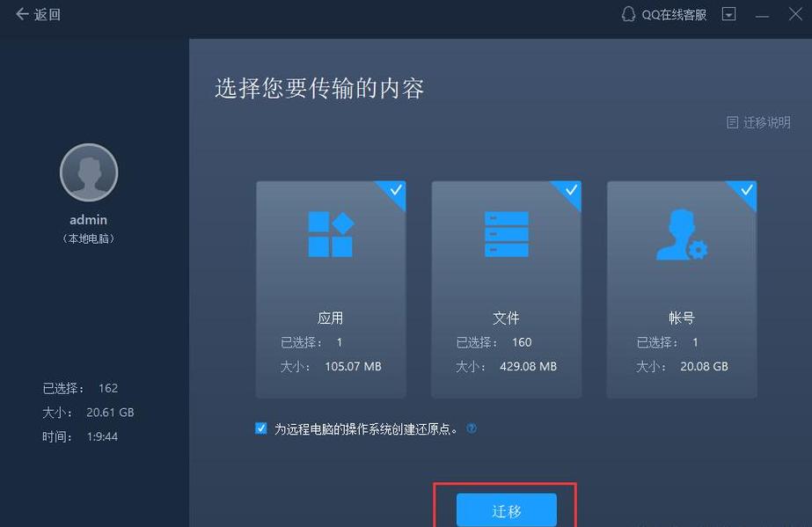812x527 pixels.
Task: Click the total size 20.61 GB
Action: pyautogui.click(x=110, y=413)
